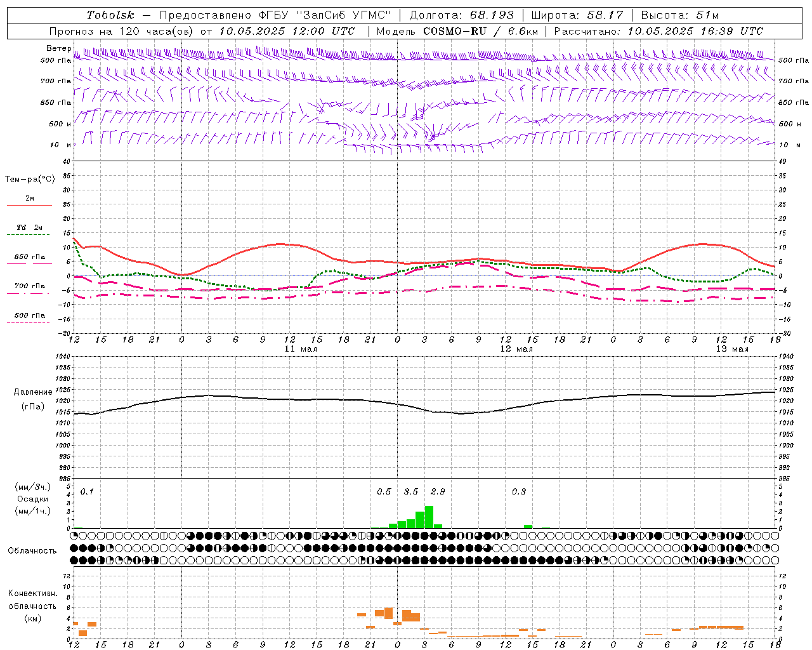Click the "0.3" precipitation amount
The image size is (812, 650).
(x=519, y=492)
